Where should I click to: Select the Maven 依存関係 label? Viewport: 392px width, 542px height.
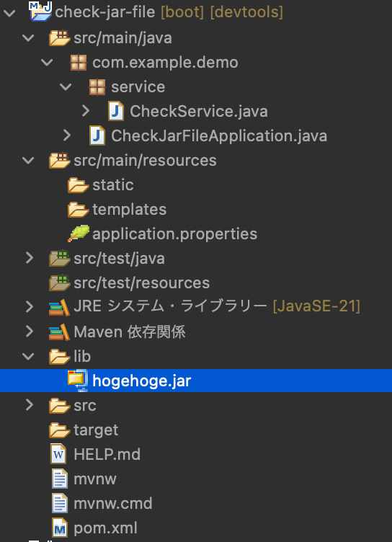pyautogui.click(x=130, y=332)
